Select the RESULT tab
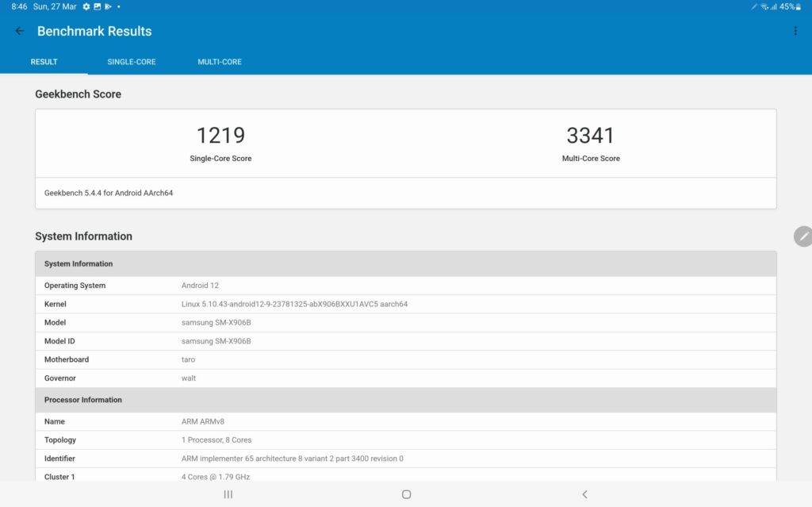The width and height of the screenshot is (812, 507). pyautogui.click(x=44, y=61)
